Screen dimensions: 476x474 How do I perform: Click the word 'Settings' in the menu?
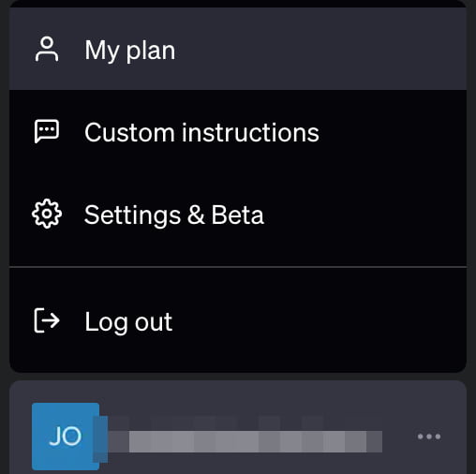point(132,215)
